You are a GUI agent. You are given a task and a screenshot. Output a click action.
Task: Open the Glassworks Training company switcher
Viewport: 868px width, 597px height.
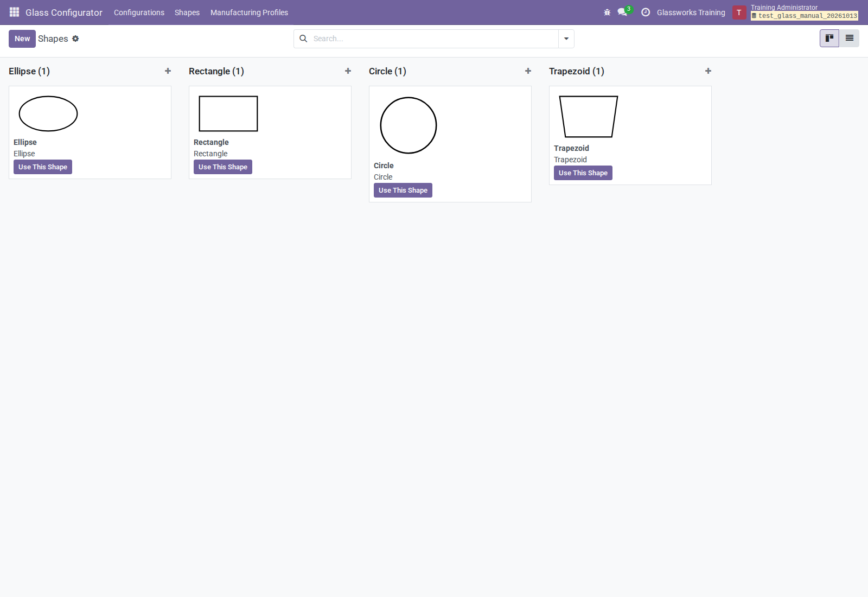[x=691, y=12]
